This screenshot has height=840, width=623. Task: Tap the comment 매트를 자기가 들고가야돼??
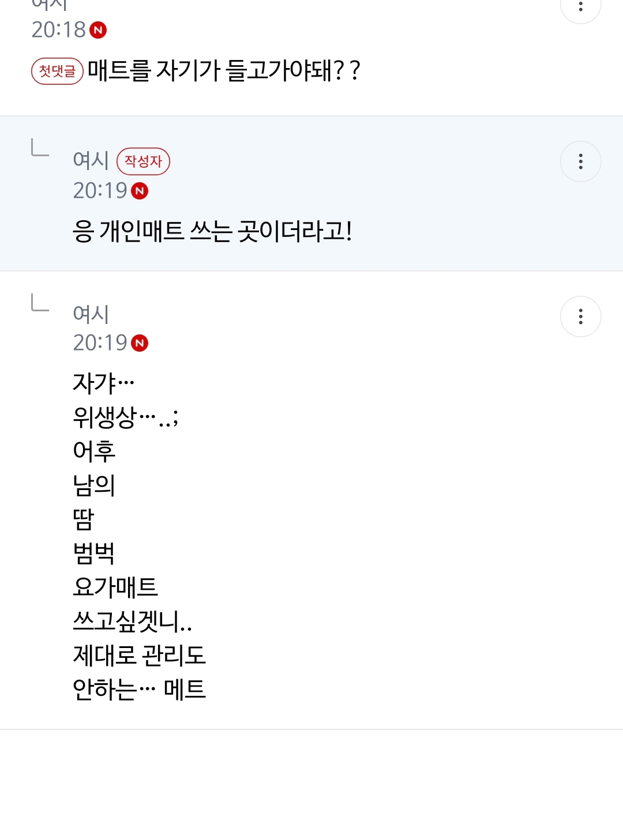(224, 71)
